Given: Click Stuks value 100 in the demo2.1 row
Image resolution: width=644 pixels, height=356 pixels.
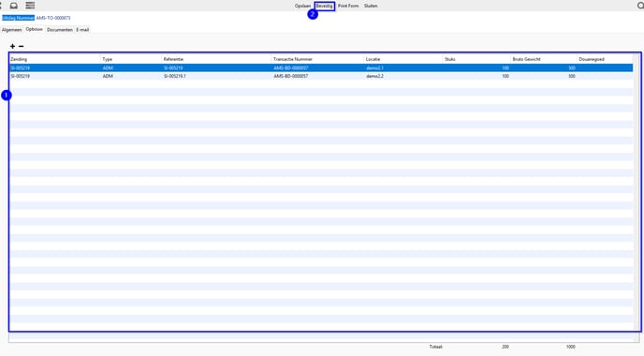Looking at the screenshot, I should click(505, 67).
